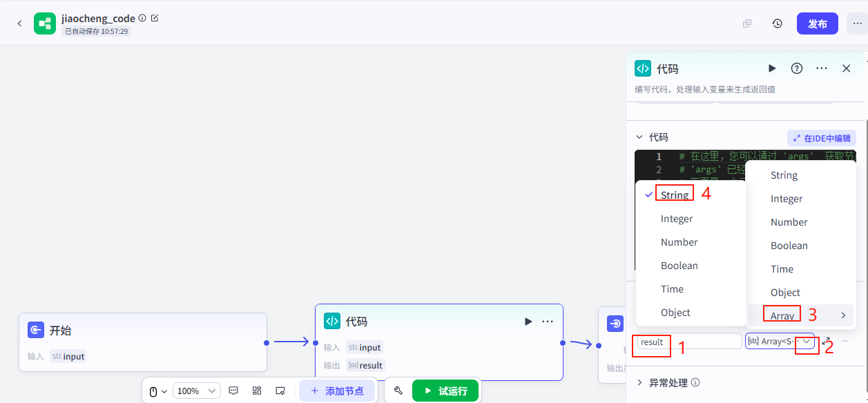
Task: Click the code panel header icon
Action: pyautogui.click(x=643, y=68)
